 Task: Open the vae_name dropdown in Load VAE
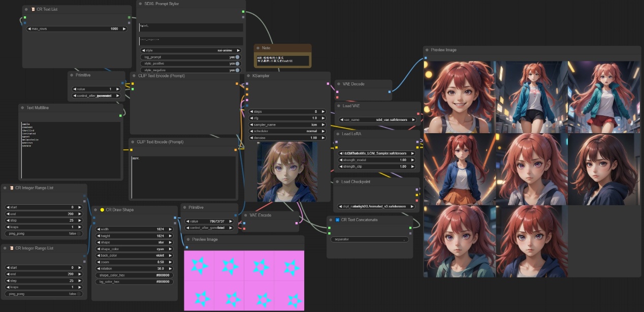point(377,120)
